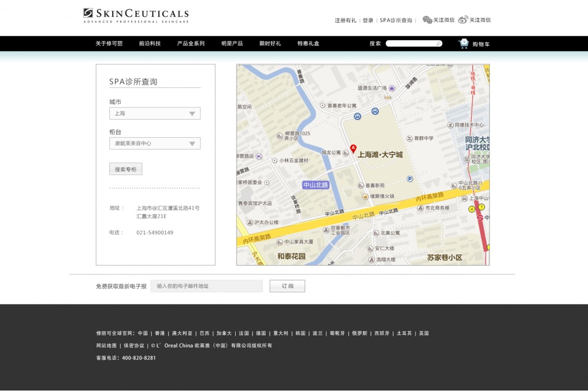Click footer link 土耳其

[404, 333]
